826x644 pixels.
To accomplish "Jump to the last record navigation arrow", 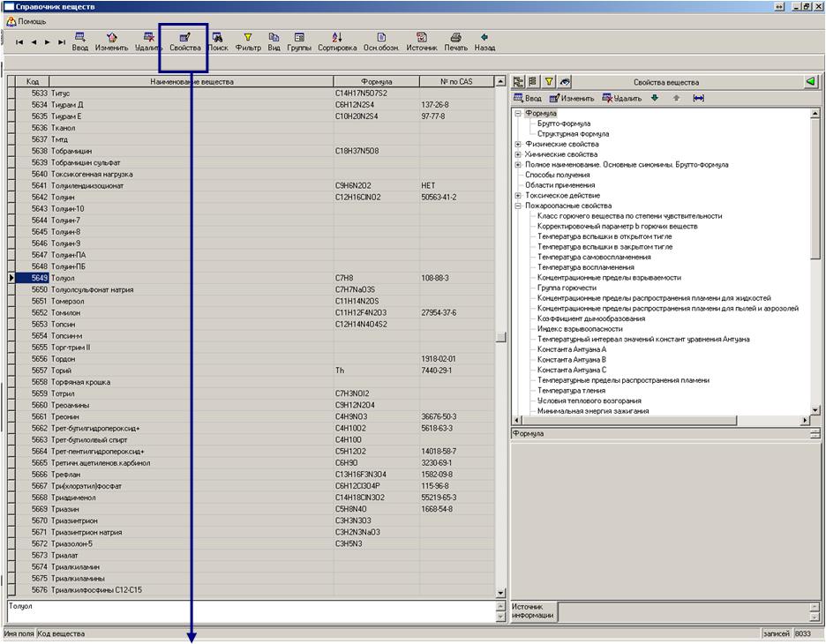I will pyautogui.click(x=62, y=41).
